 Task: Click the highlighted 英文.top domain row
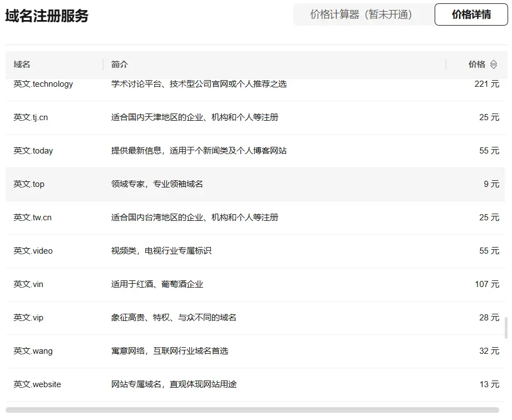click(29, 184)
